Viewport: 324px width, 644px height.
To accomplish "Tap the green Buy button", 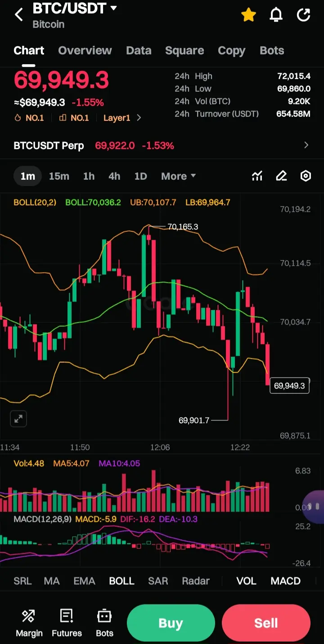I will click(x=171, y=623).
